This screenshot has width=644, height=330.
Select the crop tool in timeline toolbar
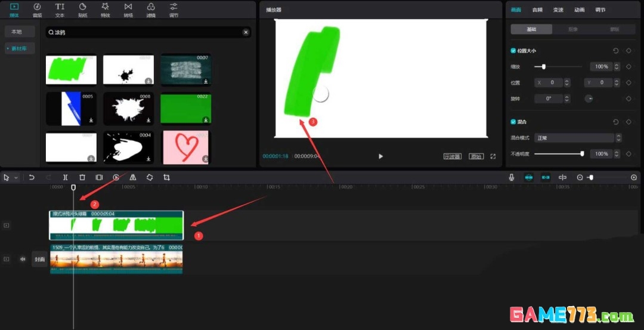click(x=166, y=178)
